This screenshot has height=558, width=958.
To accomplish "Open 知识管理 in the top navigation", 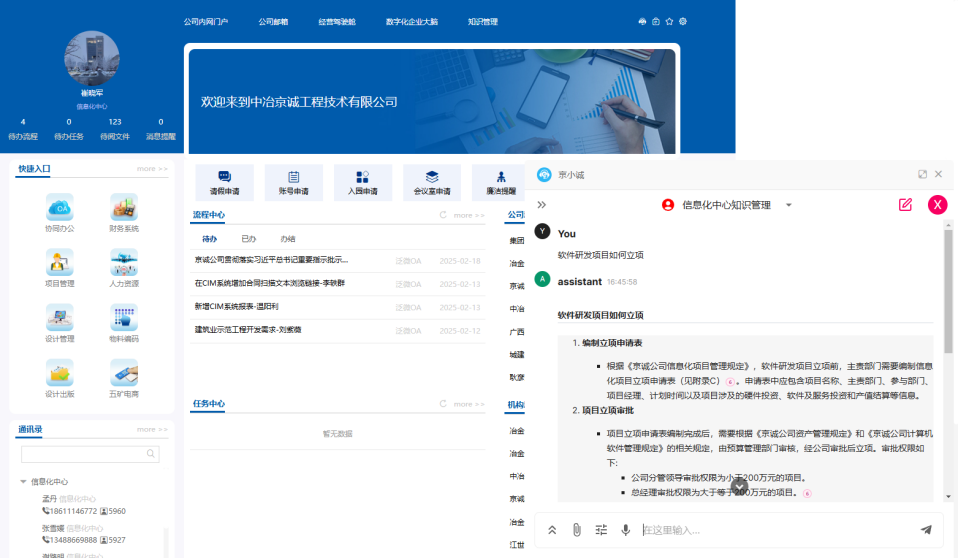I will (482, 21).
